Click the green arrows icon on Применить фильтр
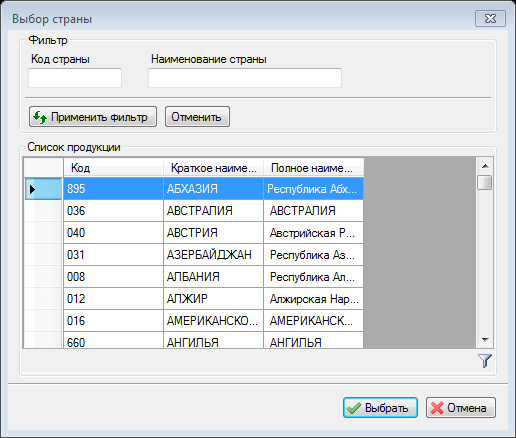Viewport: 516px width, 438px height. (x=40, y=117)
